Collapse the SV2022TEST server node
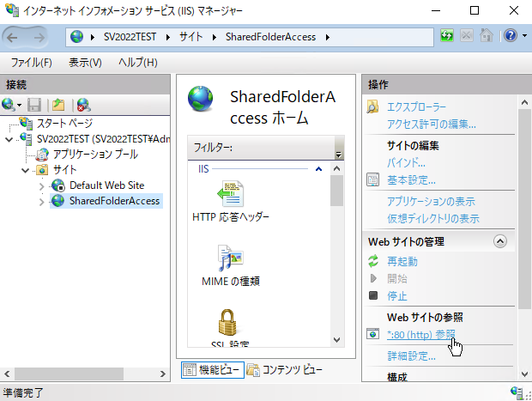This screenshot has width=532, height=401. (9, 139)
